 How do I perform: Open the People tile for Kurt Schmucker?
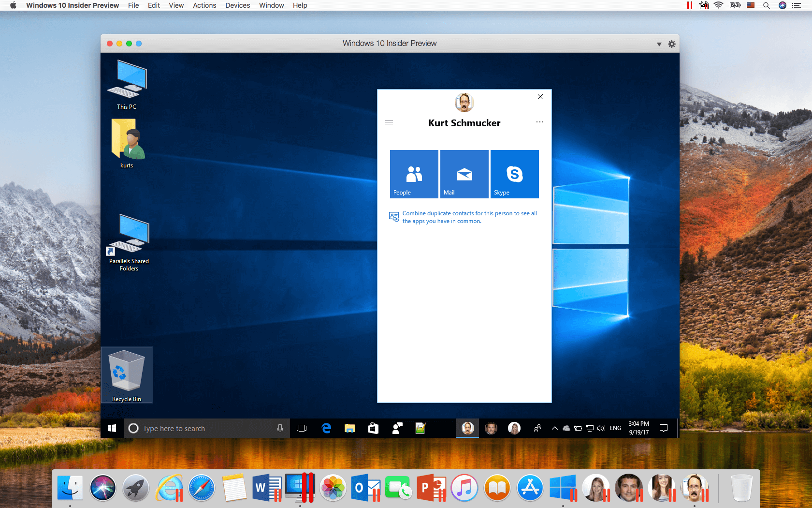coord(414,174)
